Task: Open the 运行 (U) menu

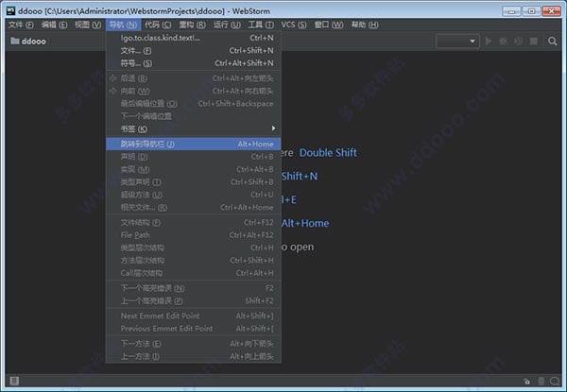Action: [227, 25]
